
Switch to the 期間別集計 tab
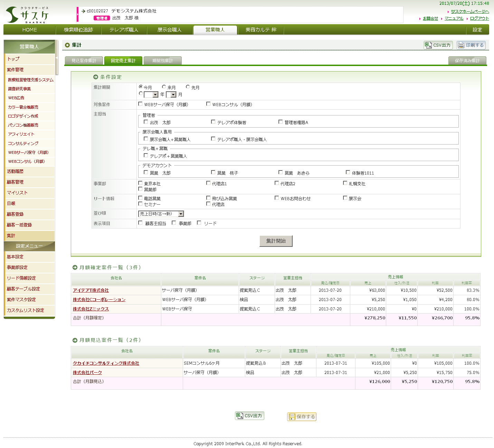point(162,61)
